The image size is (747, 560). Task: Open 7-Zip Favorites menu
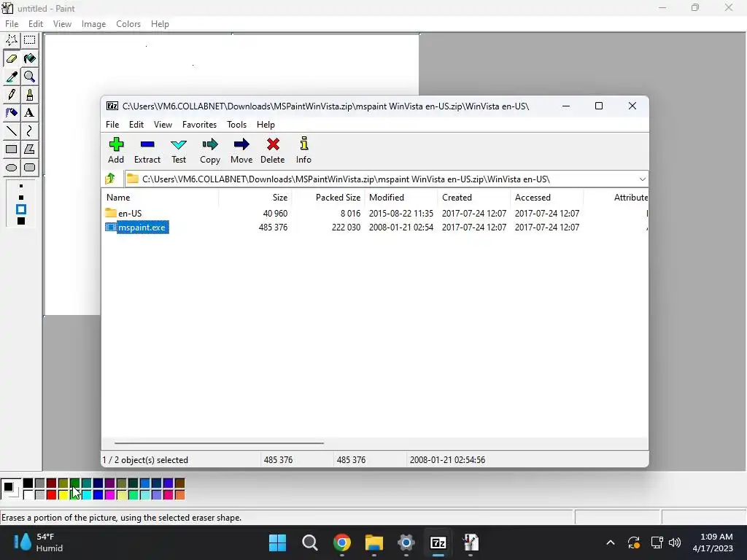(x=200, y=124)
